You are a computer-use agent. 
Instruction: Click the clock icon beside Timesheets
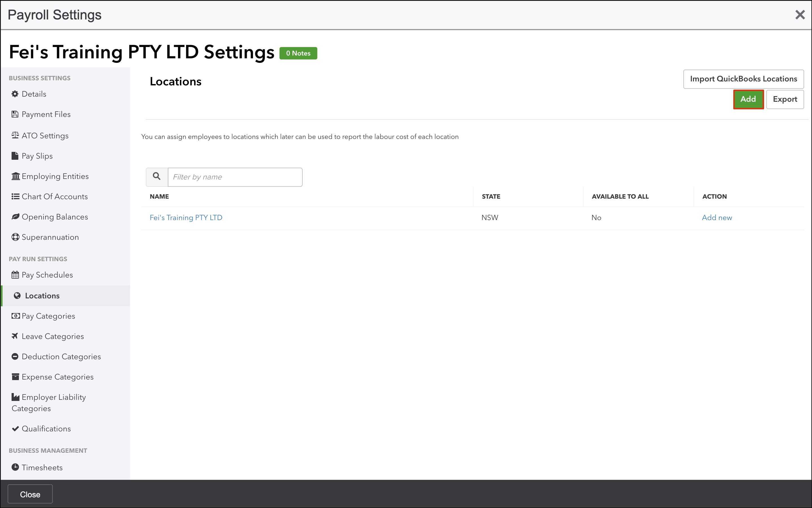pos(15,467)
